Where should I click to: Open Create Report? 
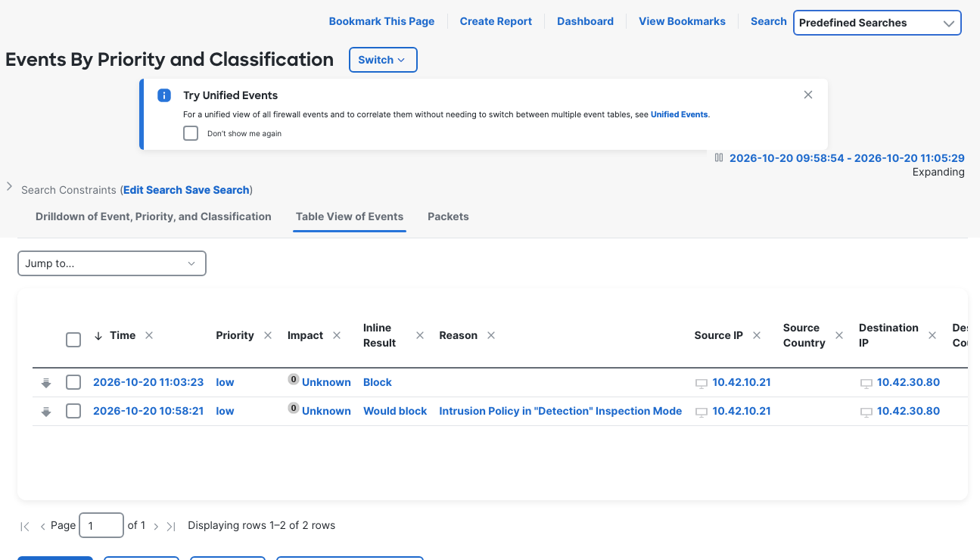[496, 21]
